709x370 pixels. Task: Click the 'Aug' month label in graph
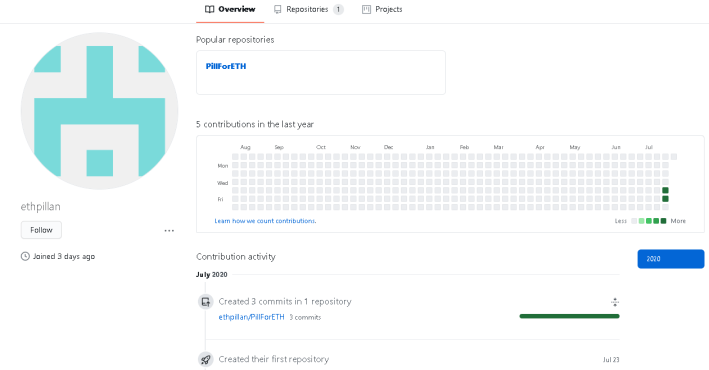tap(245, 147)
